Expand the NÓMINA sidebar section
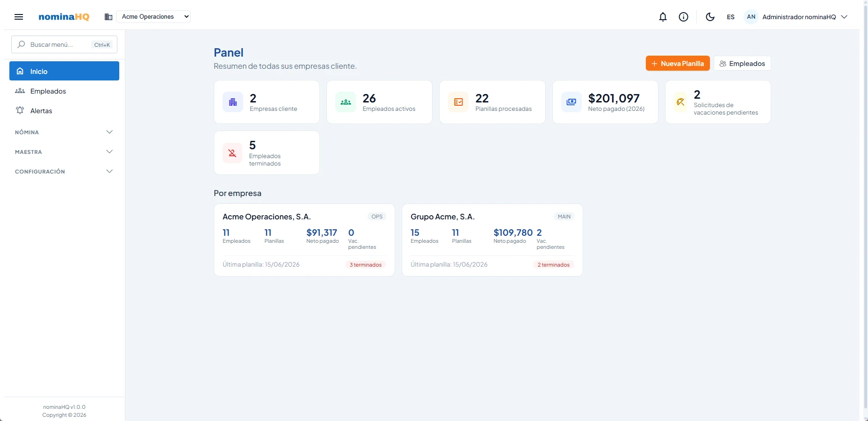The height and width of the screenshot is (421, 868). [64, 132]
